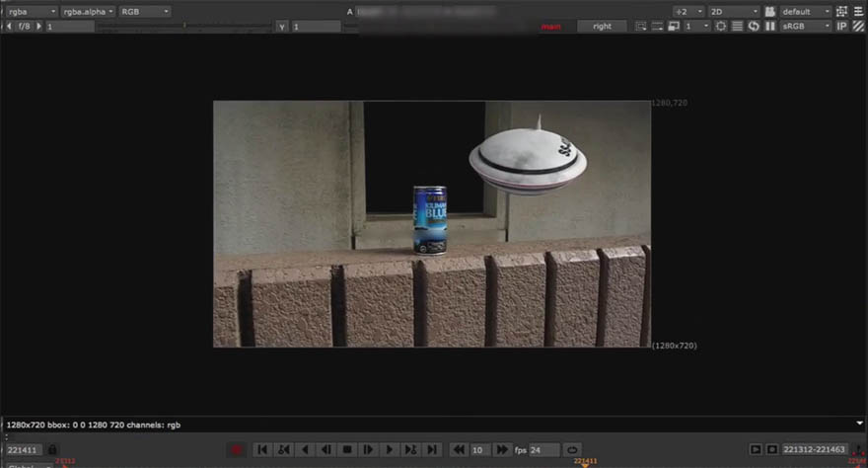
Task: Click the gamma value field next to Y
Action: [316, 26]
